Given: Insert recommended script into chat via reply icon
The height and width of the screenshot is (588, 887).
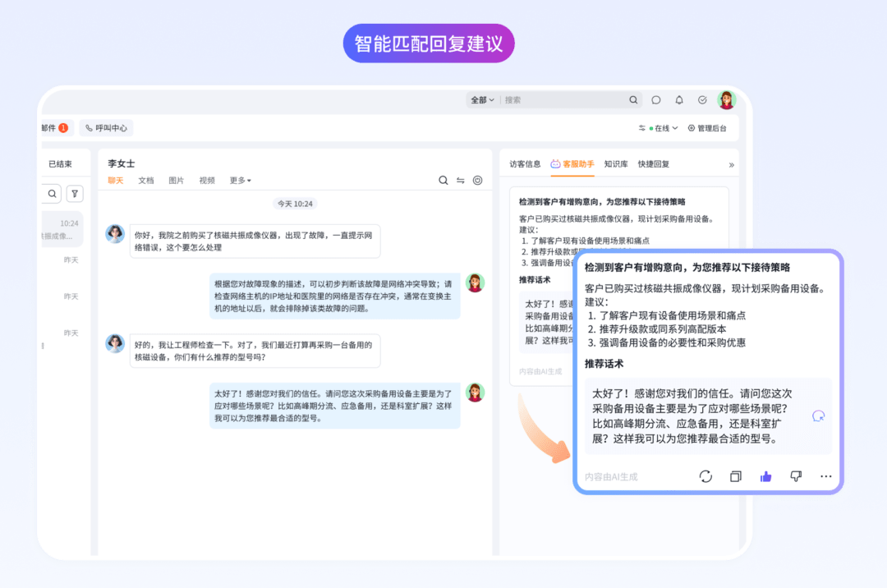Looking at the screenshot, I should click(x=817, y=416).
